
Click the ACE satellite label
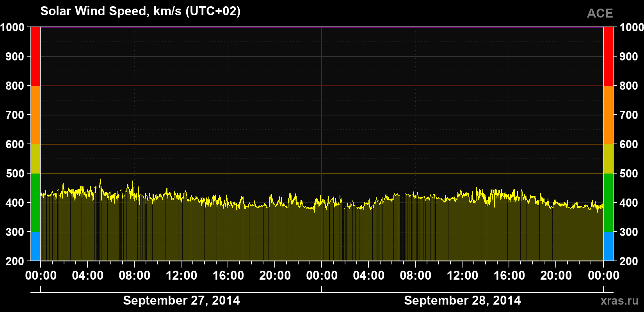click(600, 13)
